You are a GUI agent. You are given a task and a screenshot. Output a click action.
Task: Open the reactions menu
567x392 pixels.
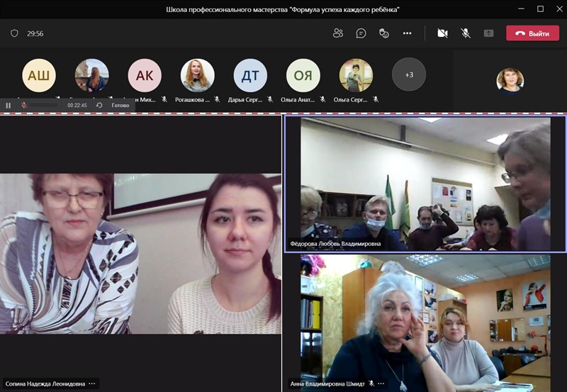point(384,33)
